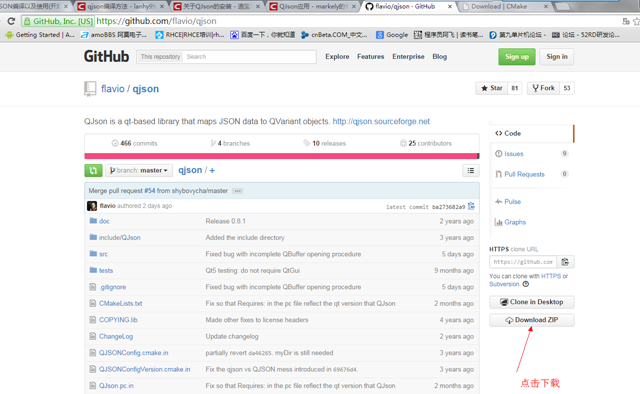Click the plus icon to create a new file
The image size is (640, 394).
click(212, 171)
